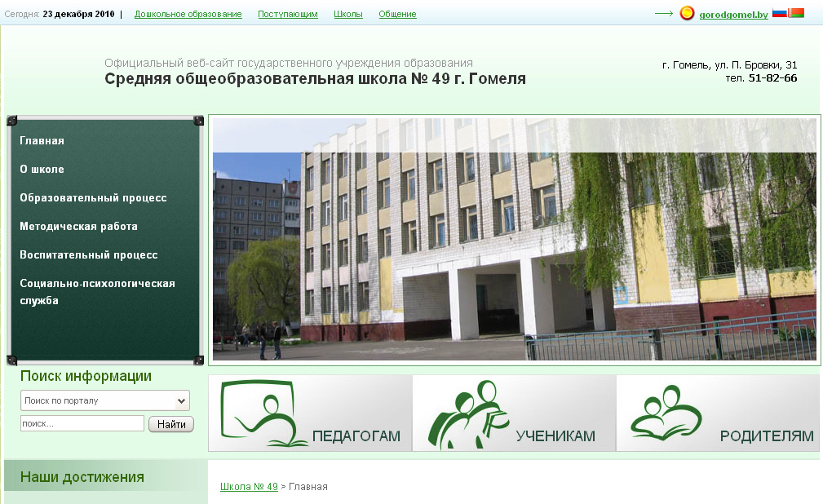
Task: Click the Belarusian flag language icon
Action: 796,13
